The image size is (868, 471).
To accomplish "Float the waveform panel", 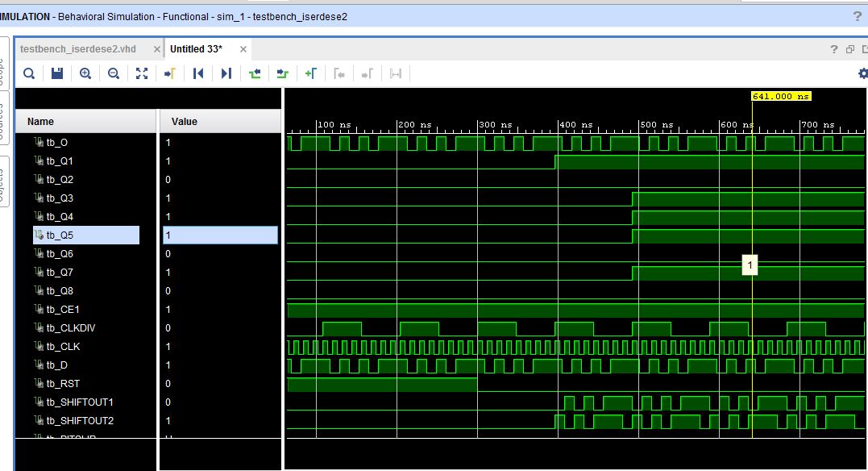I will [850, 49].
